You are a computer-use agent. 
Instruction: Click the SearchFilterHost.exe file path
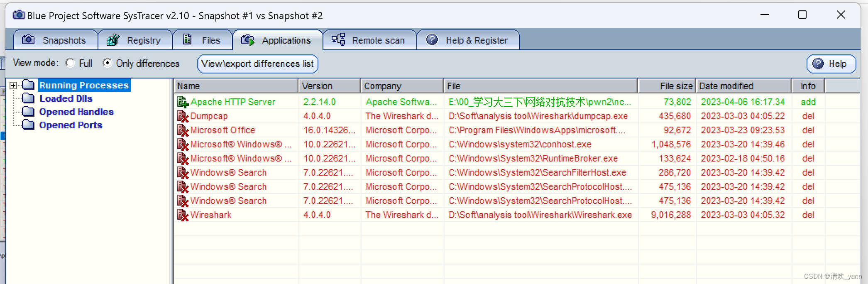[537, 172]
